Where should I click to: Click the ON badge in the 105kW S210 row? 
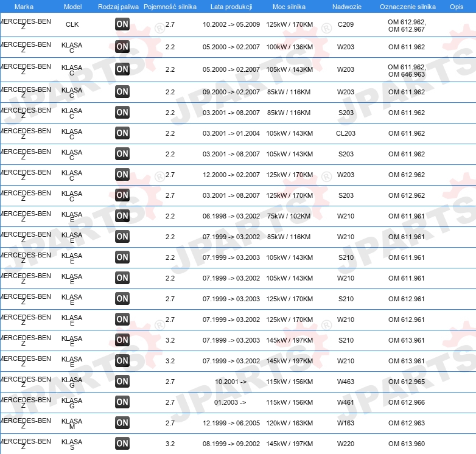pyautogui.click(x=122, y=257)
